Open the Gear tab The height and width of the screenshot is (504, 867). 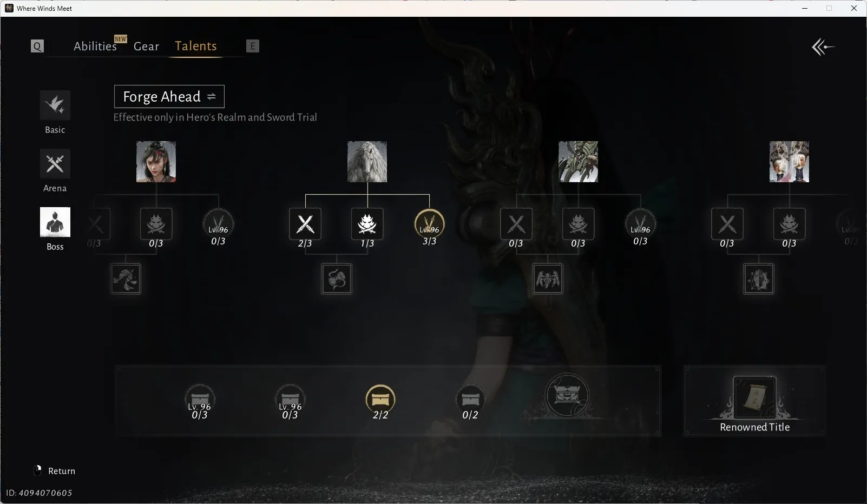point(146,46)
